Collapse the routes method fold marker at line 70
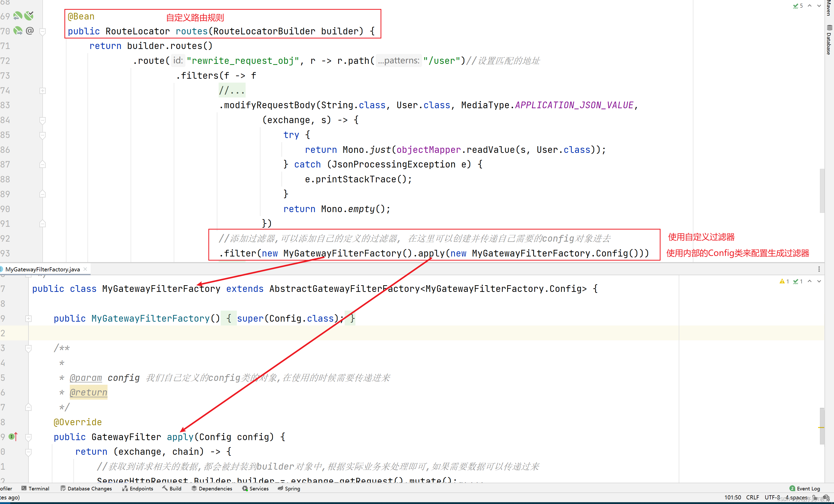 pyautogui.click(x=43, y=32)
